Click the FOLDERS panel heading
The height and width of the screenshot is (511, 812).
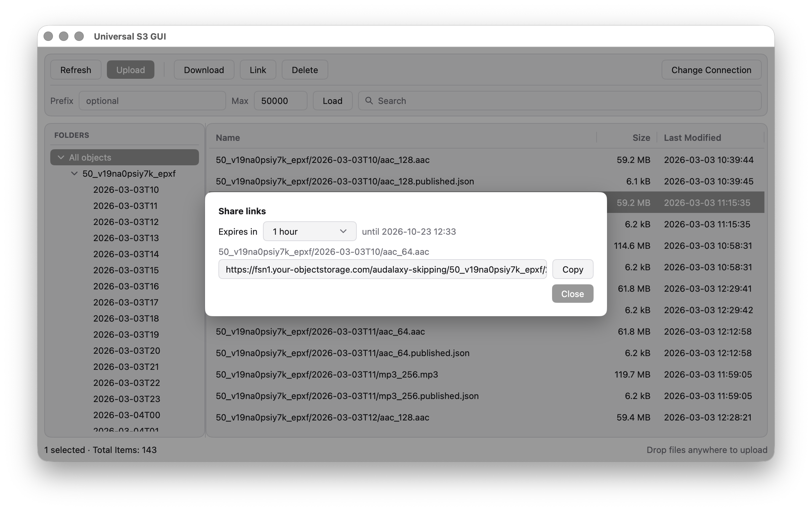(x=72, y=135)
